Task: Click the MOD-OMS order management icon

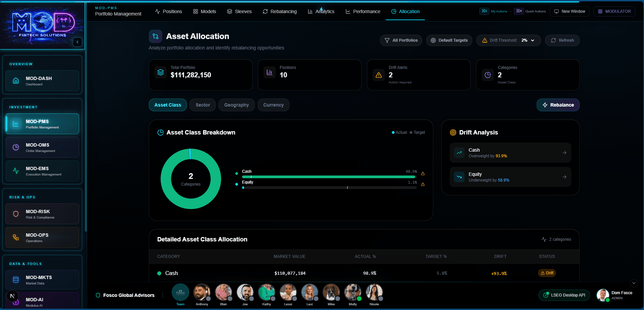Action: (x=16, y=147)
